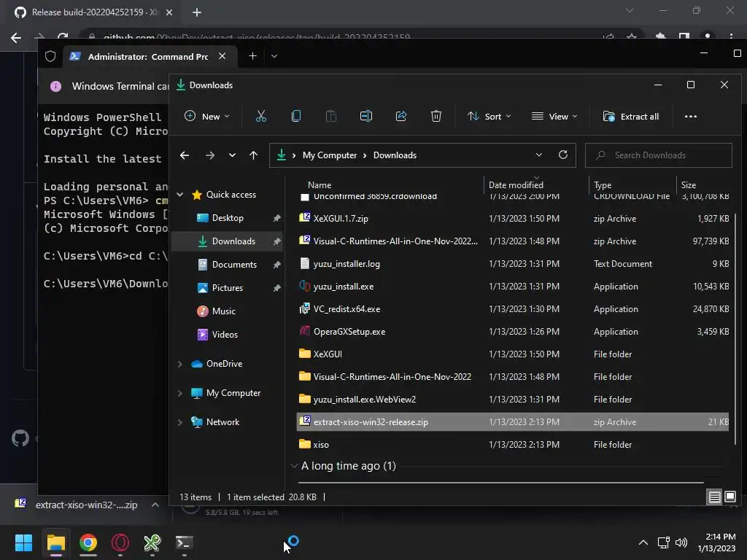
Task: Select the yuzu_install.exe file
Action: point(513,286)
